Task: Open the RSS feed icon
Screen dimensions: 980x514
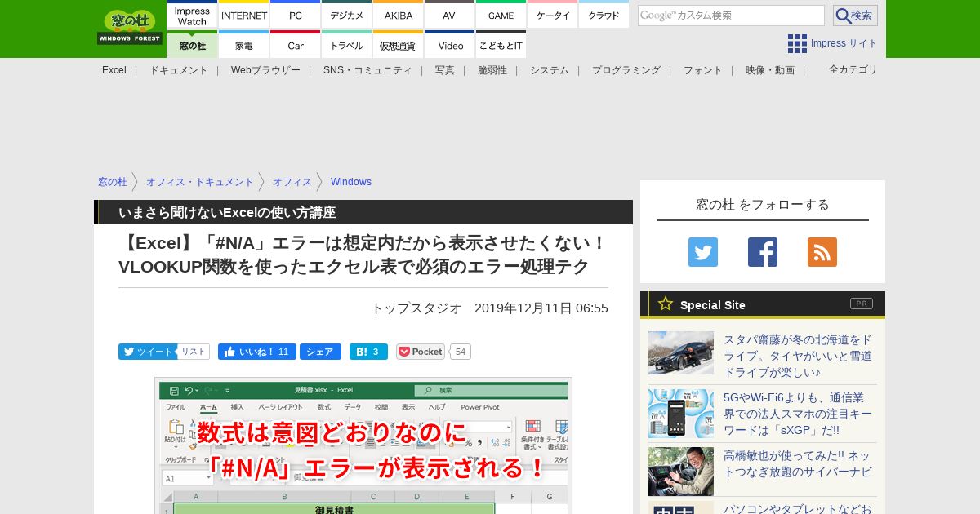Action: (822, 252)
